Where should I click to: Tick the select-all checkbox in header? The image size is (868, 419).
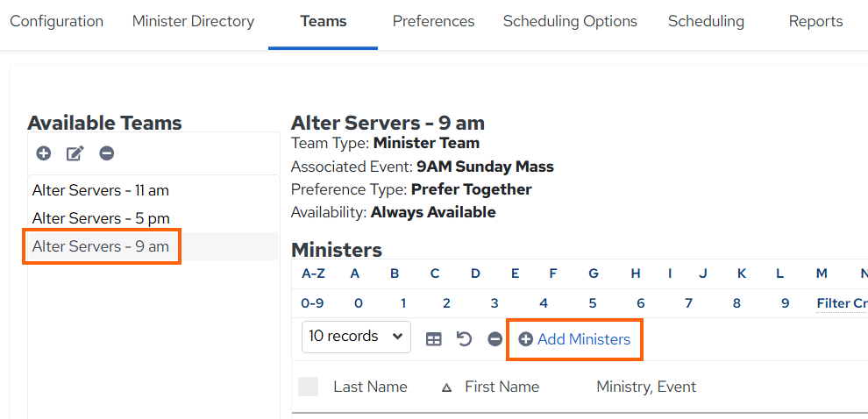pos(309,387)
